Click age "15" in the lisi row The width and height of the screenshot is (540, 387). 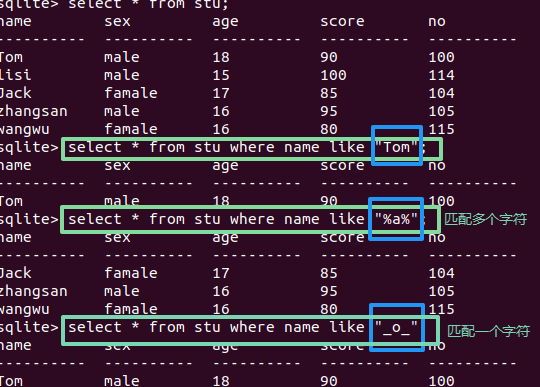click(x=221, y=75)
